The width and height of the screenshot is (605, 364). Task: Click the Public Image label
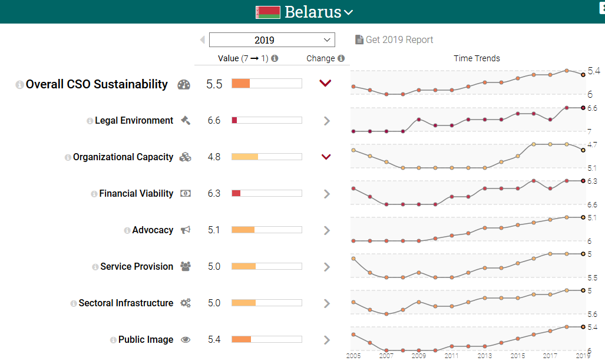click(146, 339)
